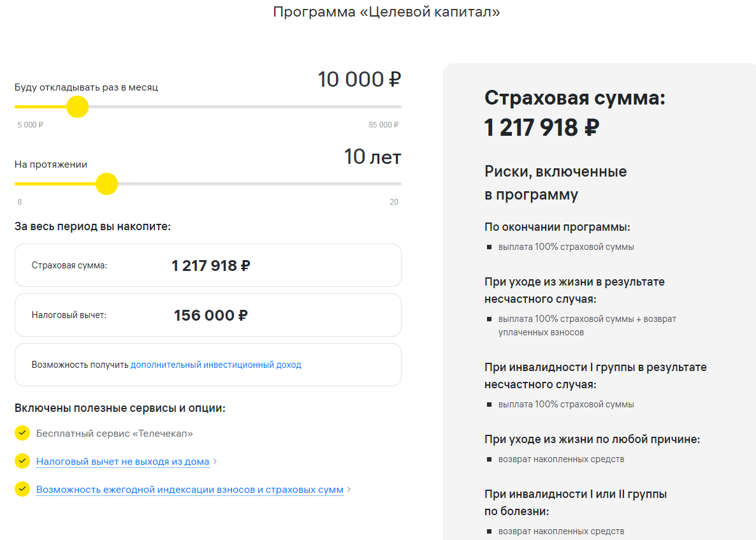Follow «Возможность ежегодной индексации взносов» link
The height and width of the screenshot is (540, 756).
(189, 490)
